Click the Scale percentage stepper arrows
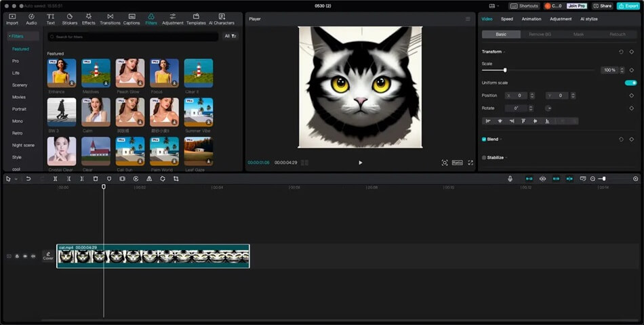 [x=622, y=70]
